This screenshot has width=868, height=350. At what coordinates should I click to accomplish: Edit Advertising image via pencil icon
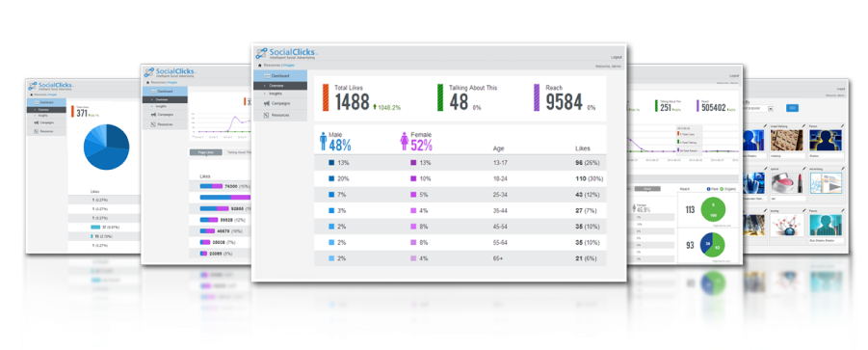click(x=843, y=169)
